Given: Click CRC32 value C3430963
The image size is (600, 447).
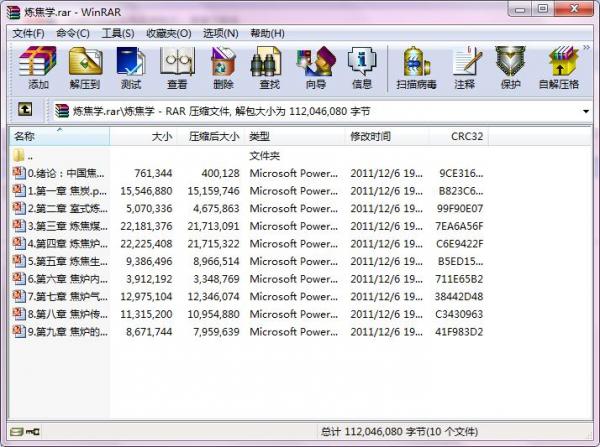Looking at the screenshot, I should [459, 314].
